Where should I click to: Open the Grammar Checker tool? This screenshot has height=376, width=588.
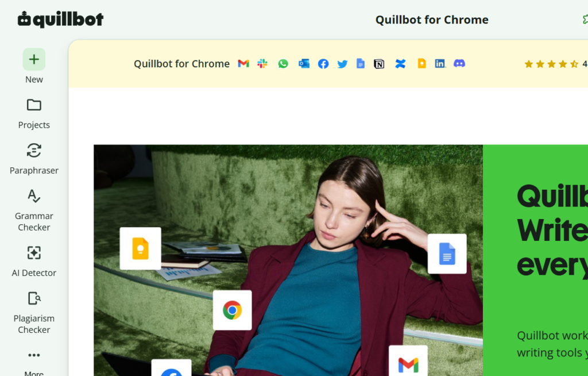click(x=34, y=210)
